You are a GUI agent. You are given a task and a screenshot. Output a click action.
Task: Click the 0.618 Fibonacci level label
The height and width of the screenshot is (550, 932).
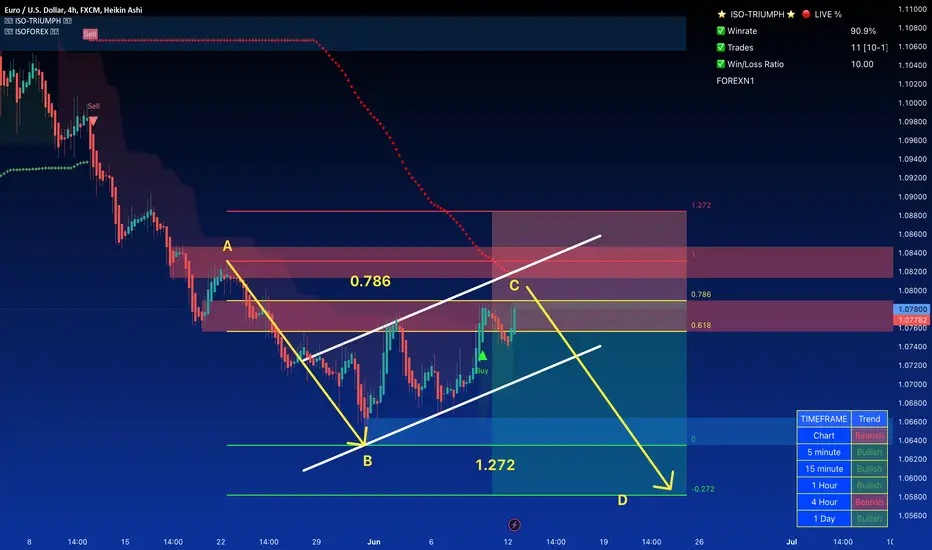701,325
